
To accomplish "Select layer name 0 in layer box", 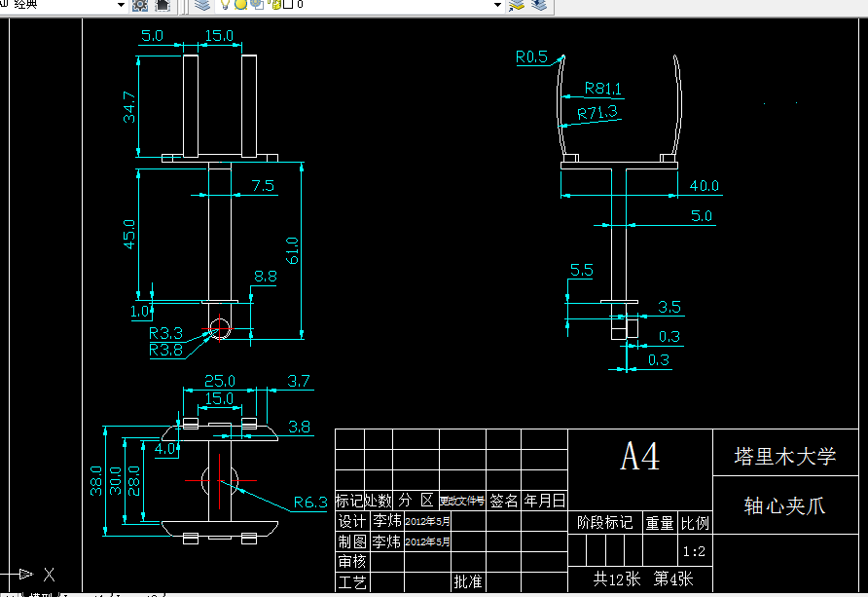I will (x=300, y=5).
